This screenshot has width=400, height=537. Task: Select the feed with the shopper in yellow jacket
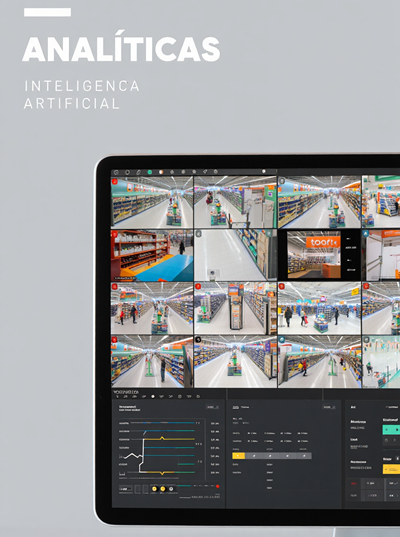pos(319,362)
